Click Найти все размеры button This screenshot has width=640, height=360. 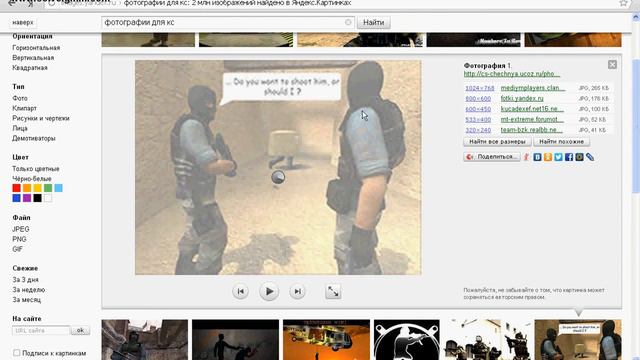tap(497, 142)
